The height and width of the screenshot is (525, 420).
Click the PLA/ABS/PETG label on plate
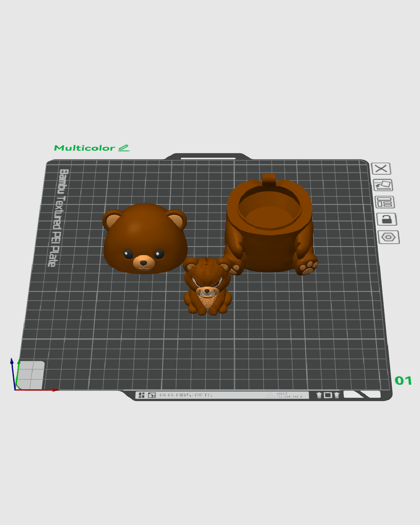point(186,395)
